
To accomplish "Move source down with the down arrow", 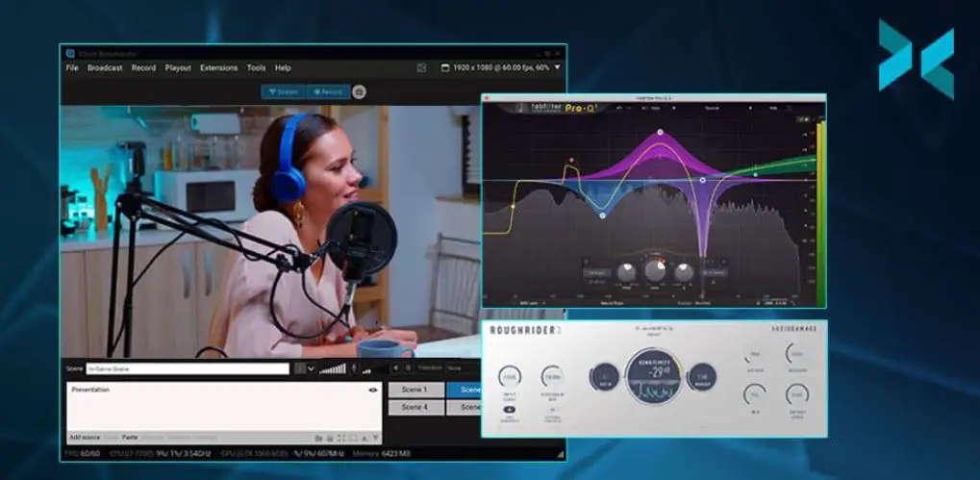I will (x=376, y=438).
